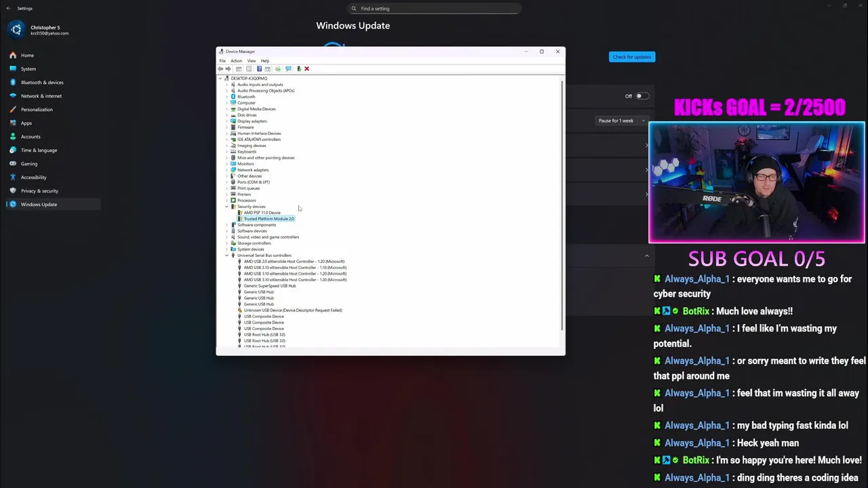This screenshot has height=488, width=868.
Task: Click the Time & language sidebar icon
Action: point(13,150)
